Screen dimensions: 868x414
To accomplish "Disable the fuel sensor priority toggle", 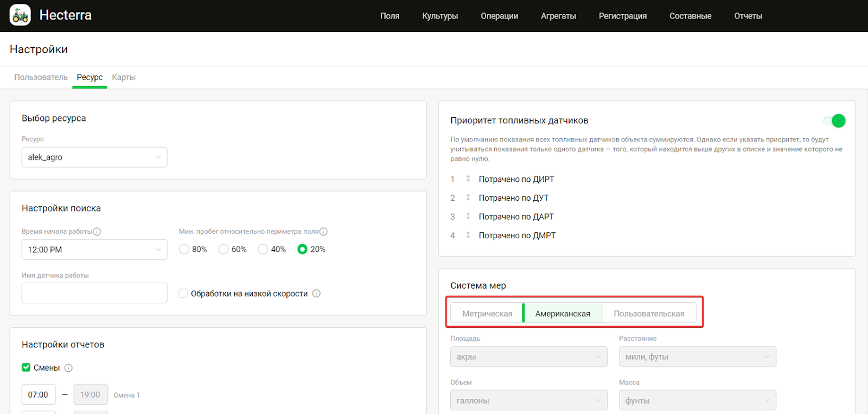I will 834,121.
